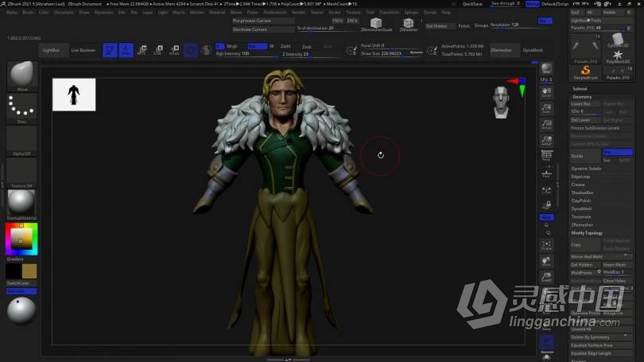Adjust the Rgb Intensity slider

(246, 54)
